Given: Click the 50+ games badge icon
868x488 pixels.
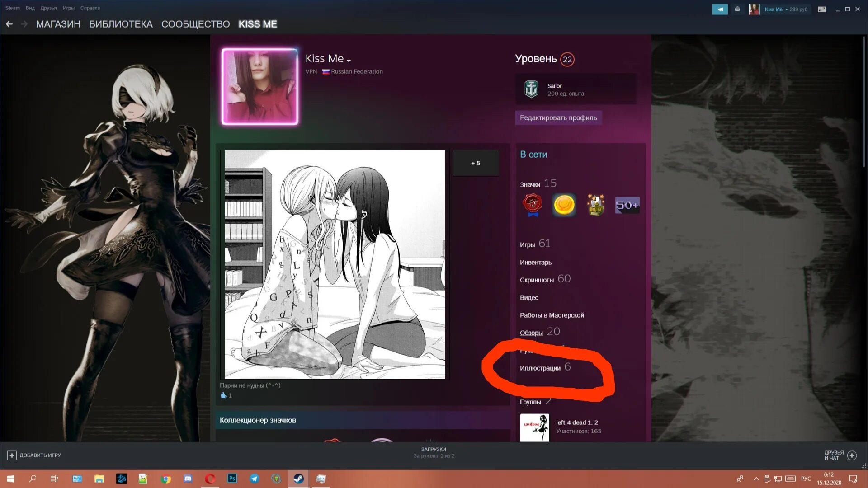Looking at the screenshot, I should click(627, 205).
